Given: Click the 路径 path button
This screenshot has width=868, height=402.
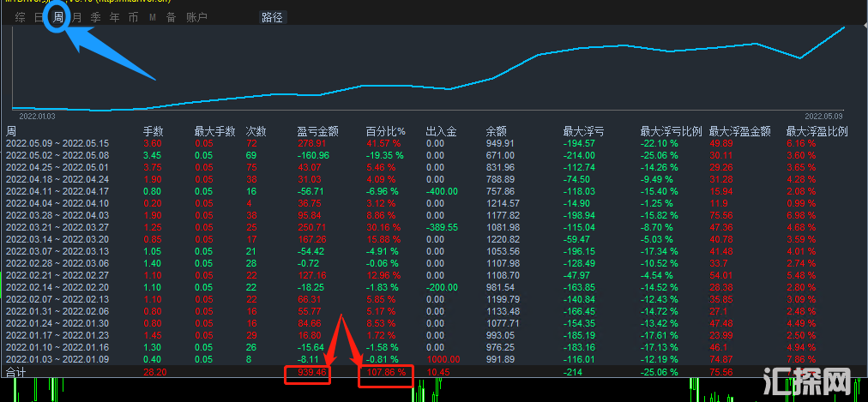Looking at the screenshot, I should coord(272,17).
